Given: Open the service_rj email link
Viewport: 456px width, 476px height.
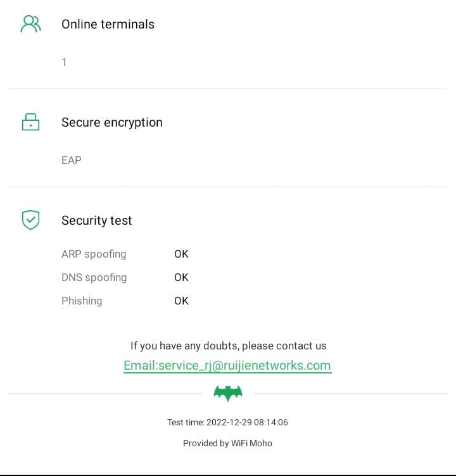Looking at the screenshot, I should (227, 365).
